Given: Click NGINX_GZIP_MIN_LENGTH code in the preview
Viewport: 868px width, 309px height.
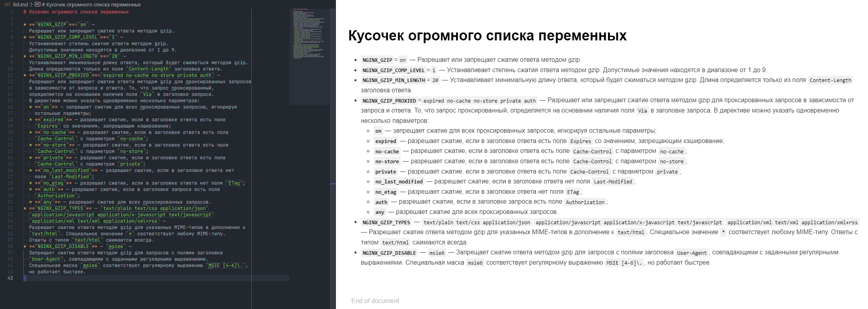Looking at the screenshot, I should (x=394, y=80).
